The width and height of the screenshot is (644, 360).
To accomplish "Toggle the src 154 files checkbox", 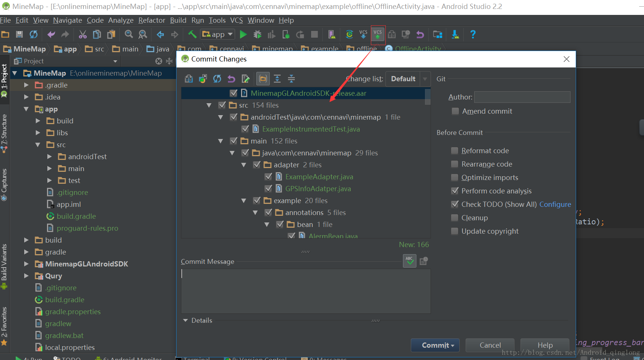I will (222, 105).
